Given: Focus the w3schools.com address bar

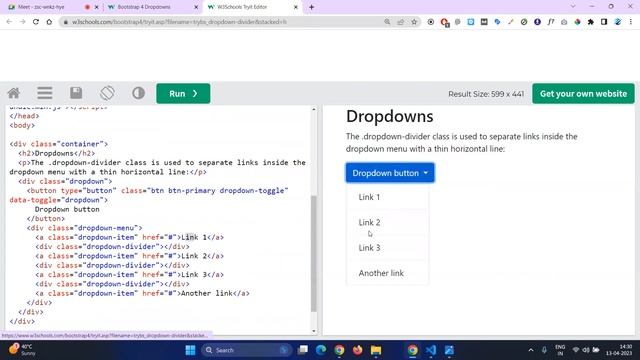Looking at the screenshot, I should click(x=220, y=22).
